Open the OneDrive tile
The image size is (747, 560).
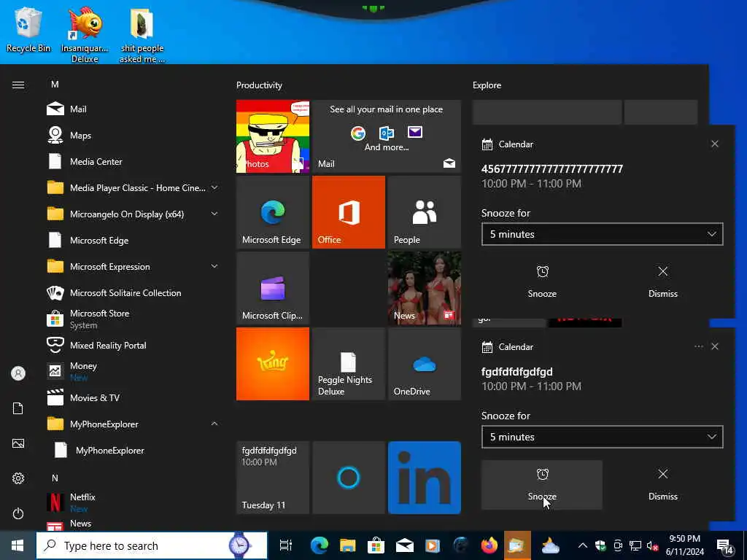point(425,364)
